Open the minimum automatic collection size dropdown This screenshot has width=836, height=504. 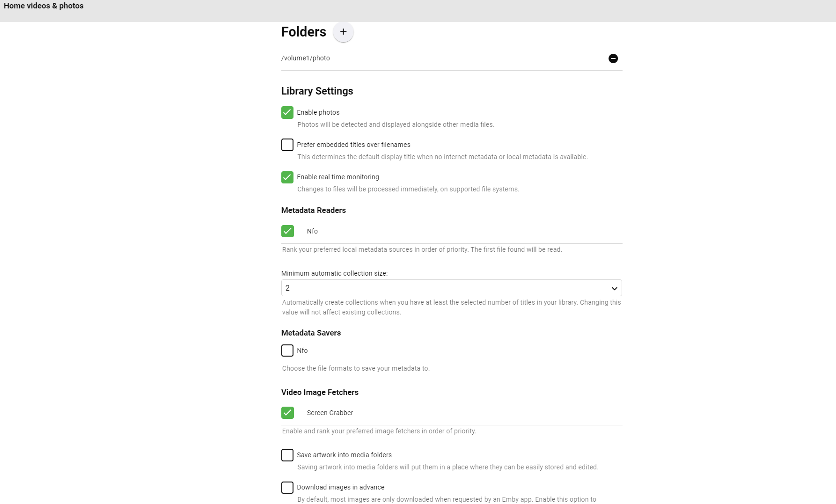click(451, 288)
